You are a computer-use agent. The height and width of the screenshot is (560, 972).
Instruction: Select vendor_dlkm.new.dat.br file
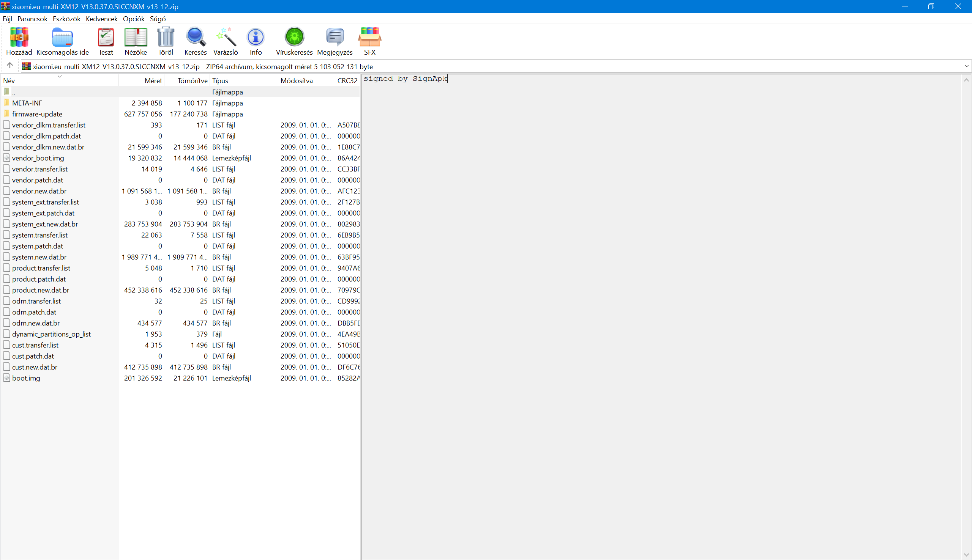pos(48,147)
